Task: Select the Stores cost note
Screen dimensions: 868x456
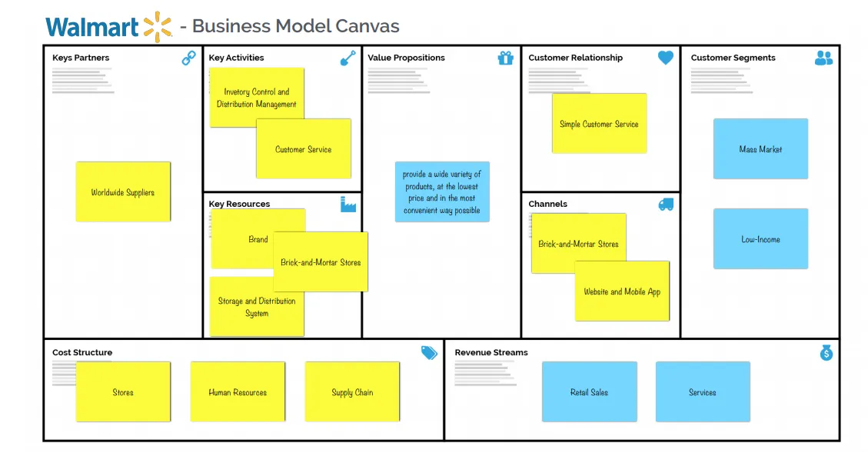Action: [x=123, y=392]
